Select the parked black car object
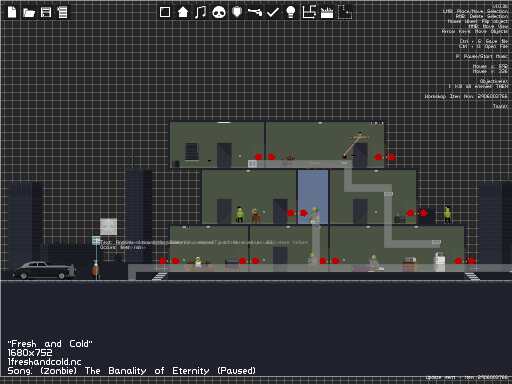 (44, 270)
